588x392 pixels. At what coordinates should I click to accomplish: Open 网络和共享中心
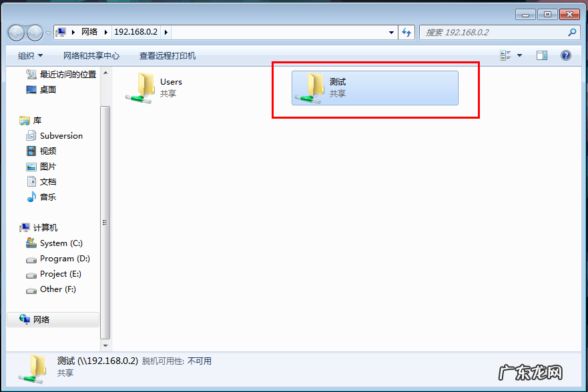click(x=91, y=56)
